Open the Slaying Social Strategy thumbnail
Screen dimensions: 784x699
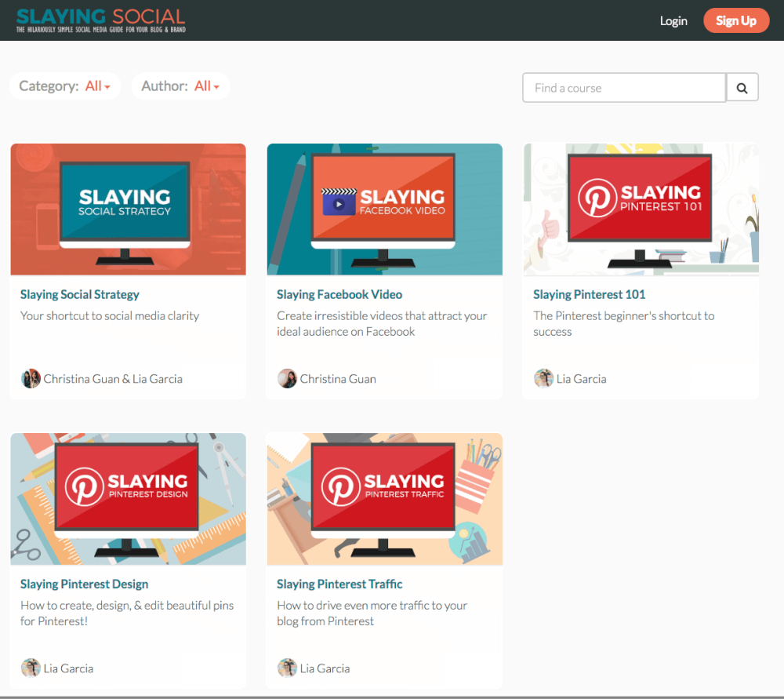[128, 209]
